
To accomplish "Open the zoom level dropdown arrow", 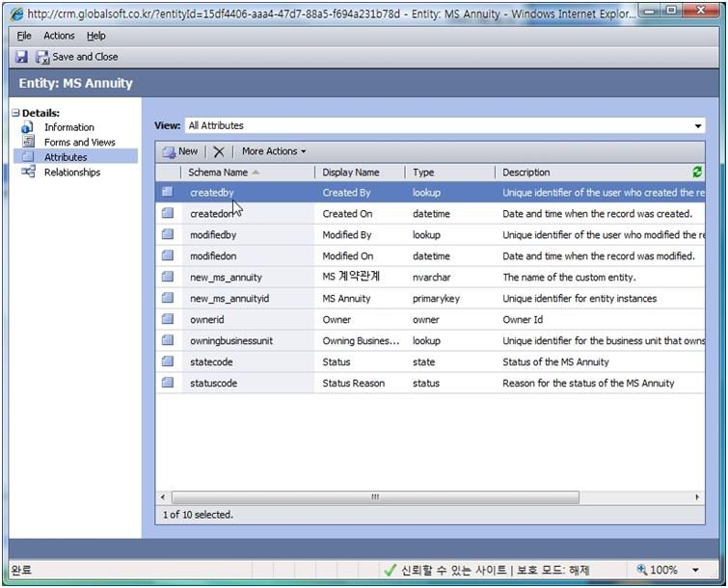I will tap(695, 570).
